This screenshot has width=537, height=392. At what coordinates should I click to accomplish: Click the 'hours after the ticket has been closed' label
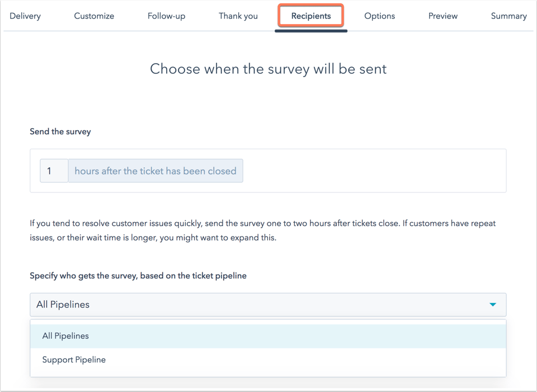[156, 171]
